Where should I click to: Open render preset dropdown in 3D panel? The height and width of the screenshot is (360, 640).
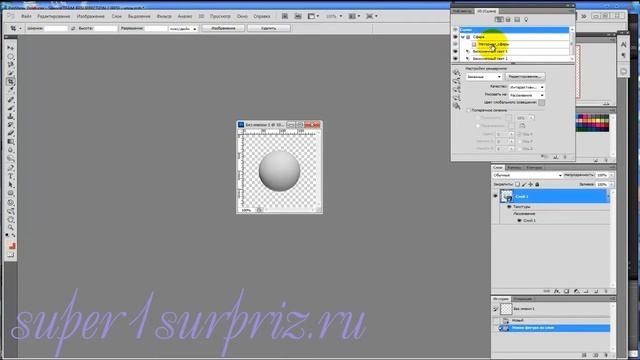click(x=484, y=77)
